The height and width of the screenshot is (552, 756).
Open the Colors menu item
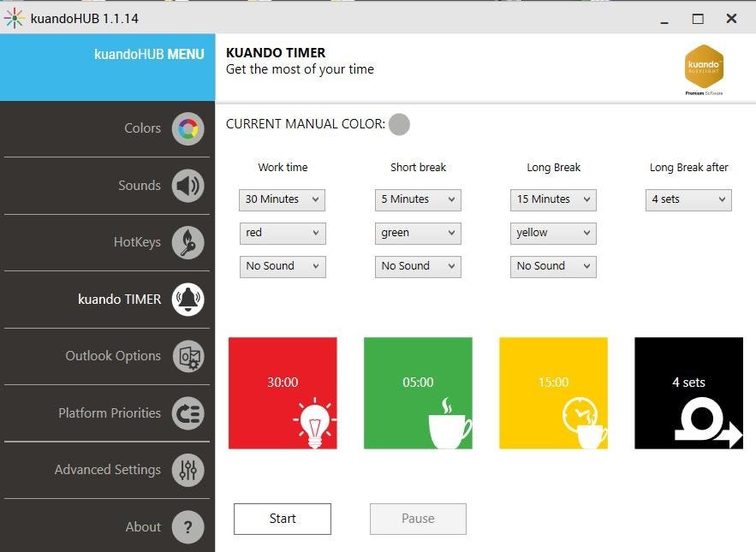[107, 128]
